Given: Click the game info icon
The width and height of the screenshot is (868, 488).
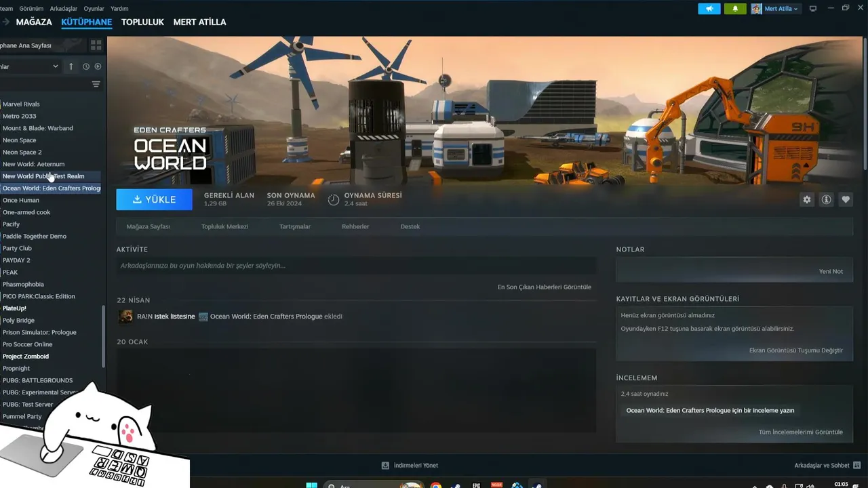Looking at the screenshot, I should point(826,199).
